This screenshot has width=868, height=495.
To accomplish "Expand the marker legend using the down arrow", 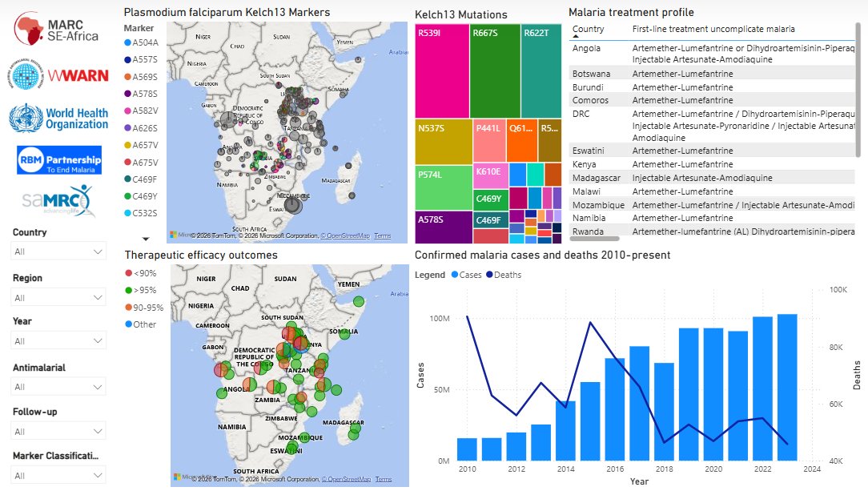I will [x=147, y=237].
